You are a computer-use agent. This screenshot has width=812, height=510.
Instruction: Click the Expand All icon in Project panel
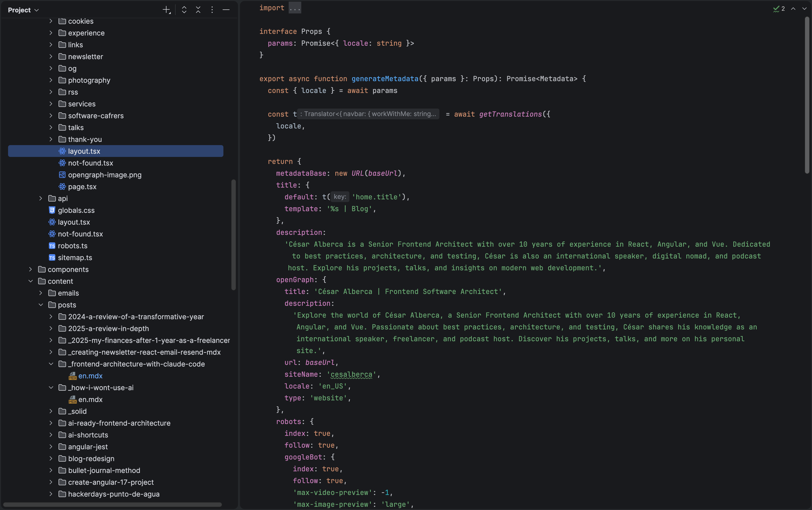[x=184, y=10]
